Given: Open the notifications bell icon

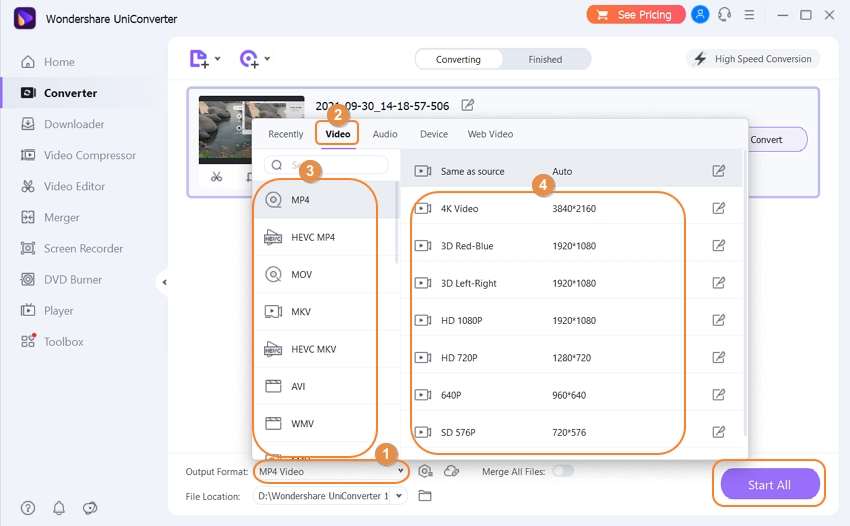Looking at the screenshot, I should tap(59, 508).
